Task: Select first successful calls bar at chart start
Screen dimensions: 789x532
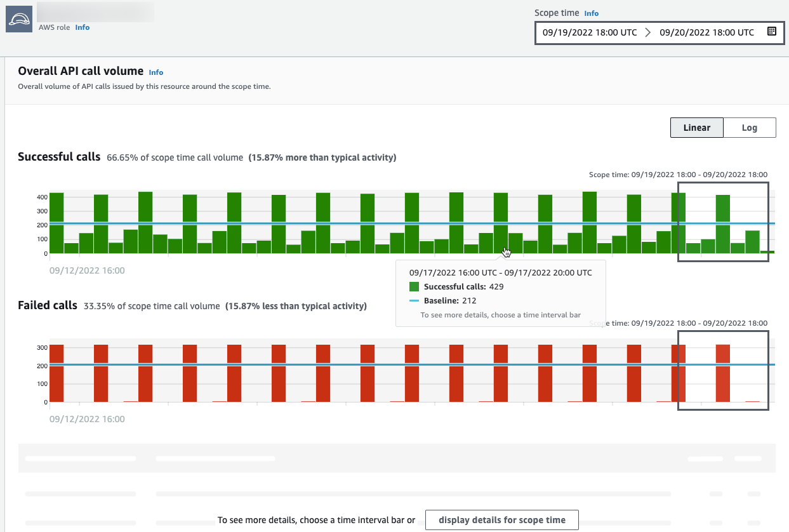Action: 56,222
